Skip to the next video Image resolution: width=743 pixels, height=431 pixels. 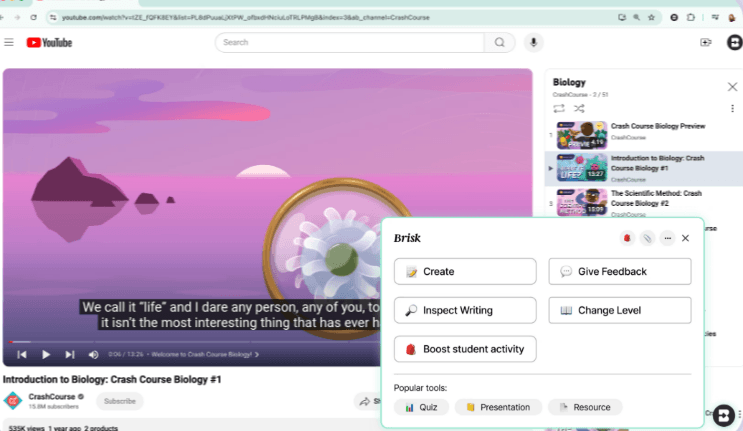[x=70, y=354]
